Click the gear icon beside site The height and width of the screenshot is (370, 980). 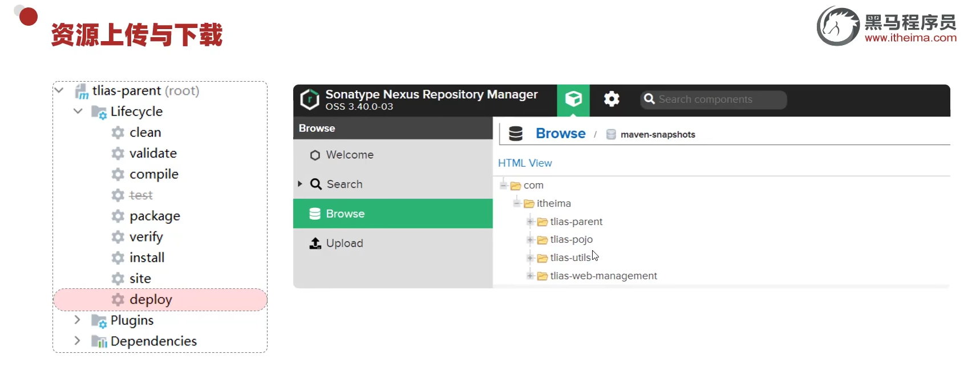(x=118, y=279)
